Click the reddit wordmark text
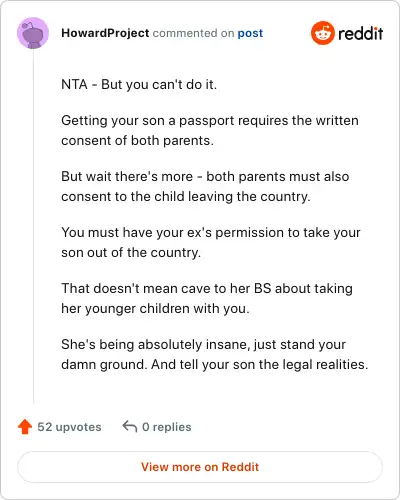Viewport: 400px width, 500px height. click(x=360, y=33)
